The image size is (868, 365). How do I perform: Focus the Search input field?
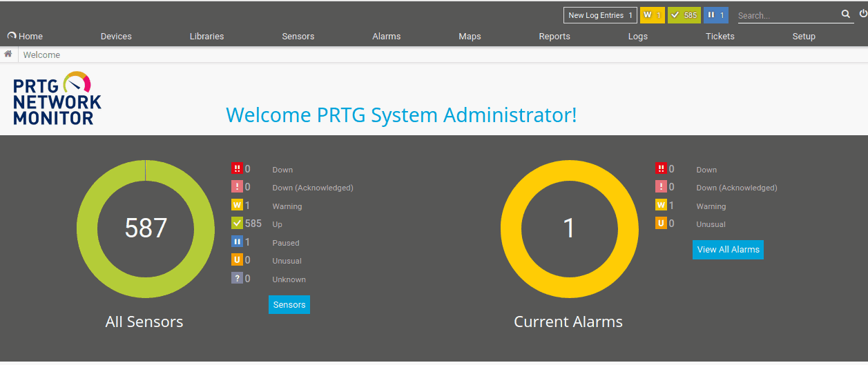(x=787, y=15)
